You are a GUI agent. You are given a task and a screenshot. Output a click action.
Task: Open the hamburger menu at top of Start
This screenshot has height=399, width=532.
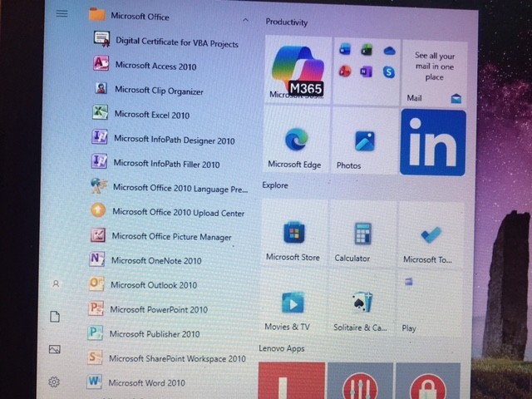tap(62, 13)
